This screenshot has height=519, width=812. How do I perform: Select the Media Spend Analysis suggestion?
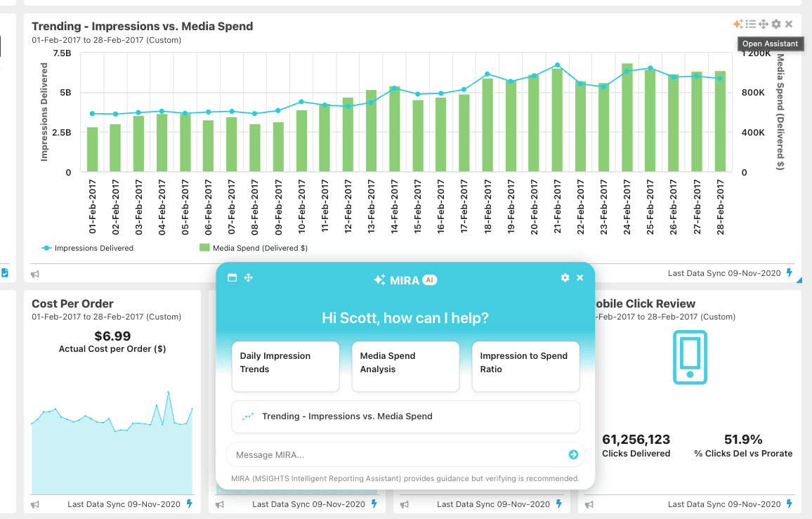coord(405,366)
